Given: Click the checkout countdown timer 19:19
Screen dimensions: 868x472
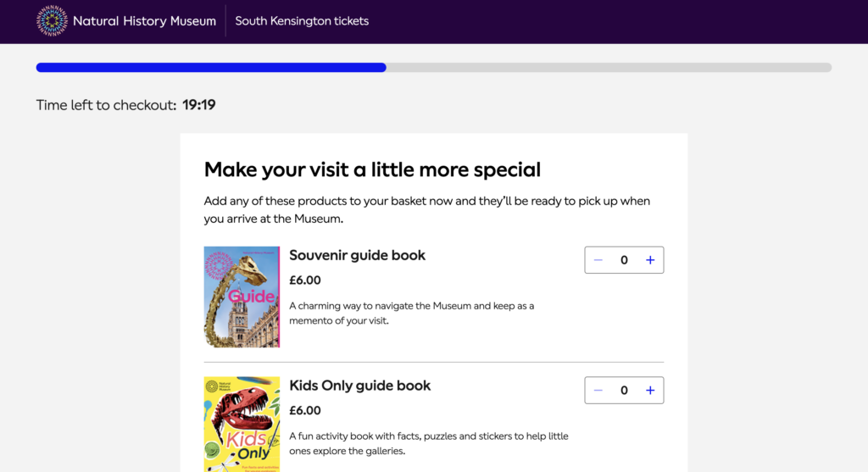Looking at the screenshot, I should (x=198, y=105).
